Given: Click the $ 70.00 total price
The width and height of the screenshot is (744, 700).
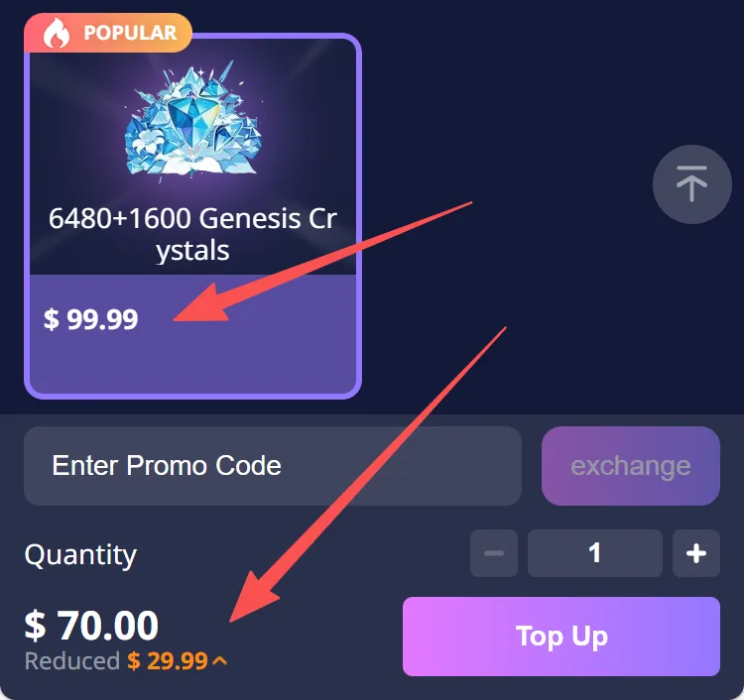Looking at the screenshot, I should [91, 626].
